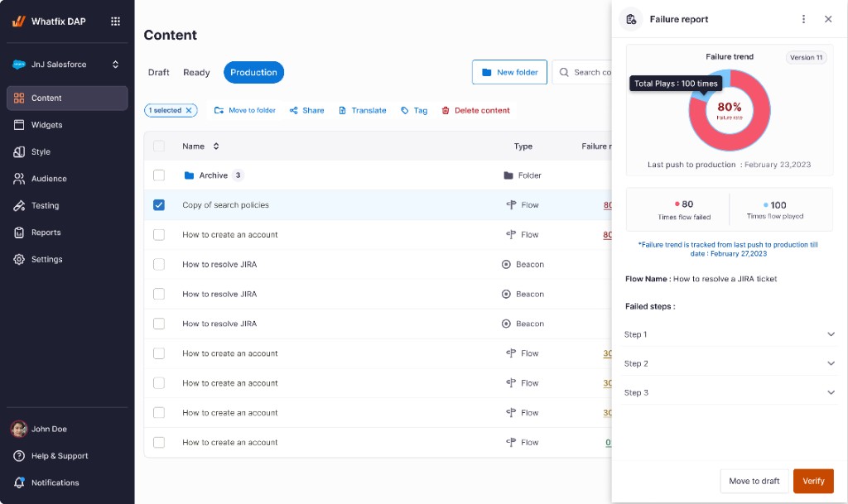Click Delete content action
The image size is (848, 504).
475,110
